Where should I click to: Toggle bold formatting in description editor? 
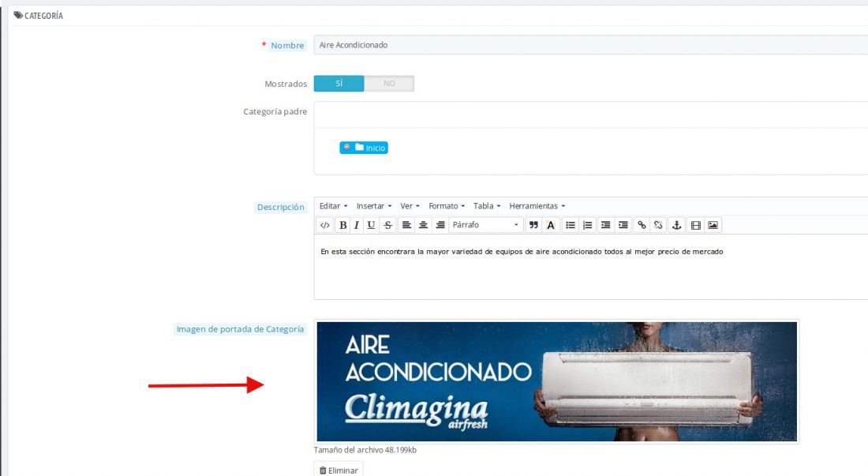click(x=342, y=225)
